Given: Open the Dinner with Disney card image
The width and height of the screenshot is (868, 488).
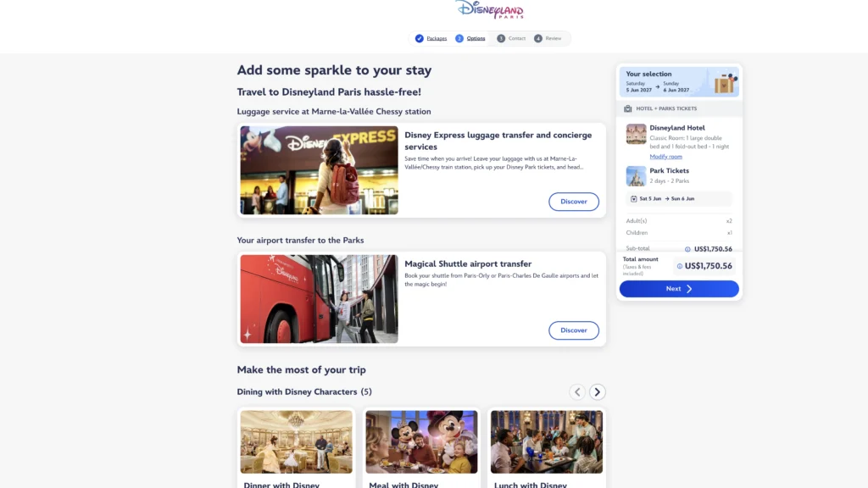Looking at the screenshot, I should [296, 442].
